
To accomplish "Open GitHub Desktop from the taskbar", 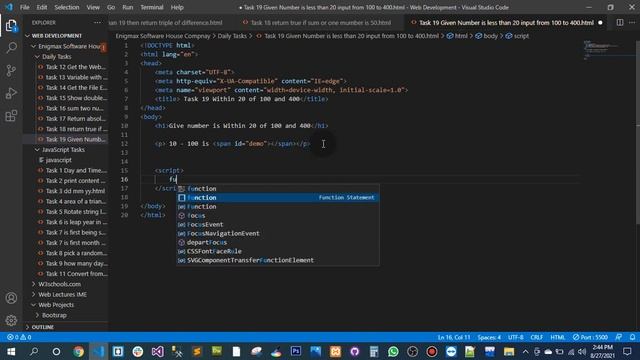I will (355, 351).
